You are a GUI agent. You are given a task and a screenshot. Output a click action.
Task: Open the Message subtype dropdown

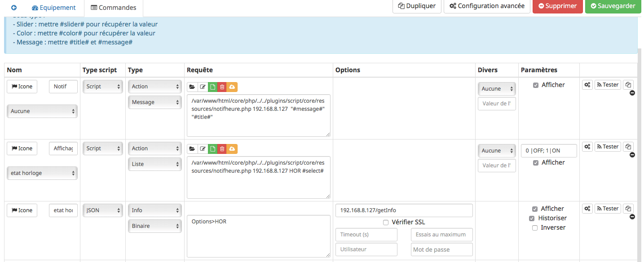[155, 102]
